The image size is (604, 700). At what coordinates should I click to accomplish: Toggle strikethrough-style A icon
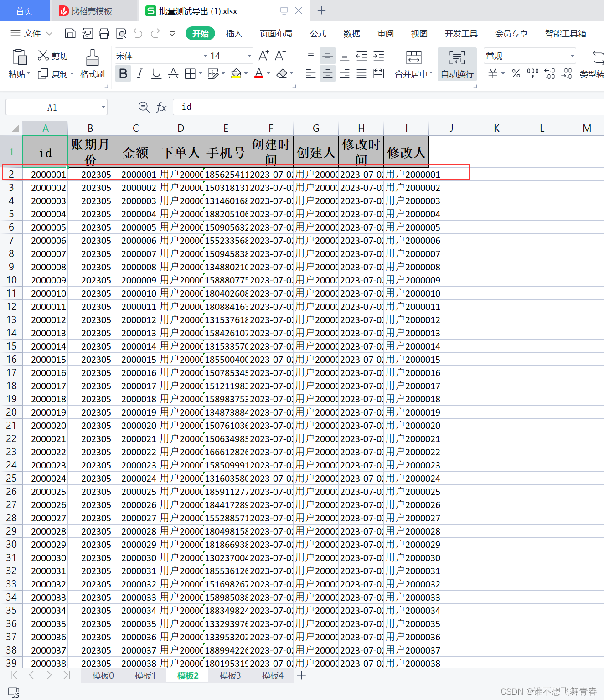pos(173,73)
